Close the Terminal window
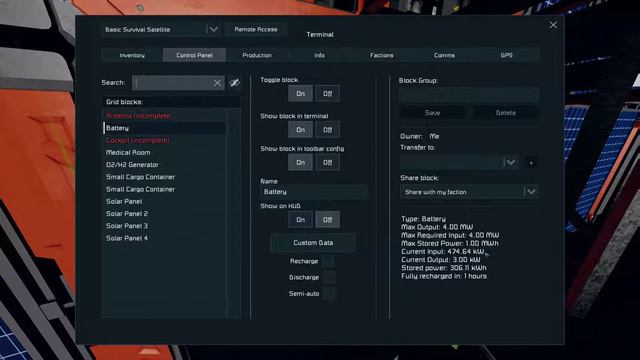The width and height of the screenshot is (640, 360). [x=553, y=25]
